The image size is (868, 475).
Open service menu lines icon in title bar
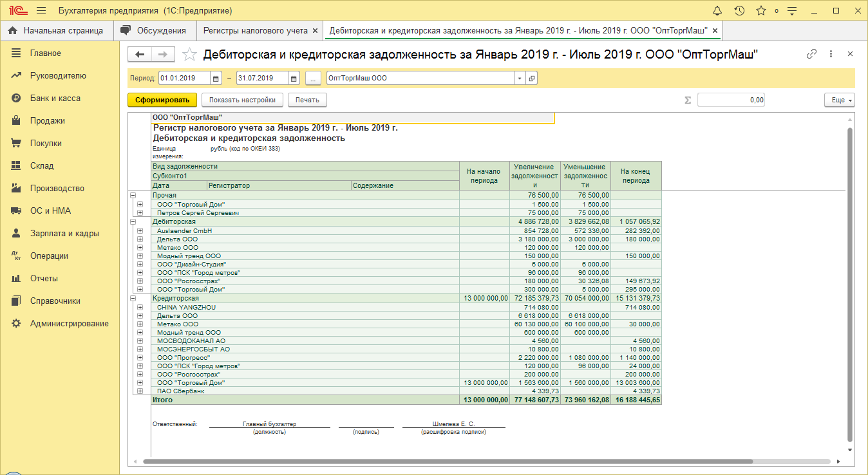coord(793,11)
